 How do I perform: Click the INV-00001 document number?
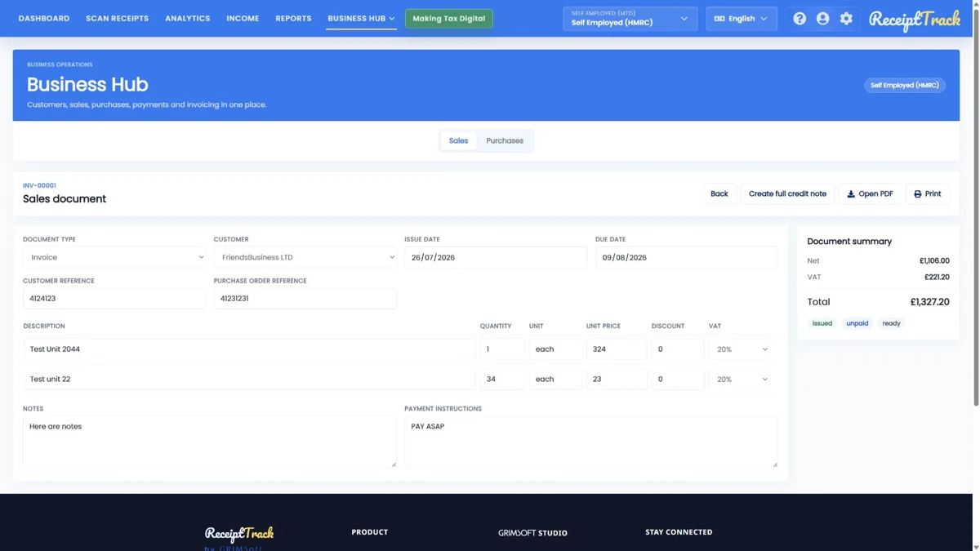click(x=39, y=185)
